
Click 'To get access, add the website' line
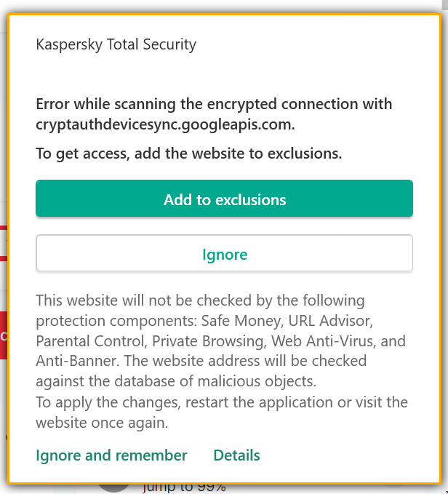[189, 154]
